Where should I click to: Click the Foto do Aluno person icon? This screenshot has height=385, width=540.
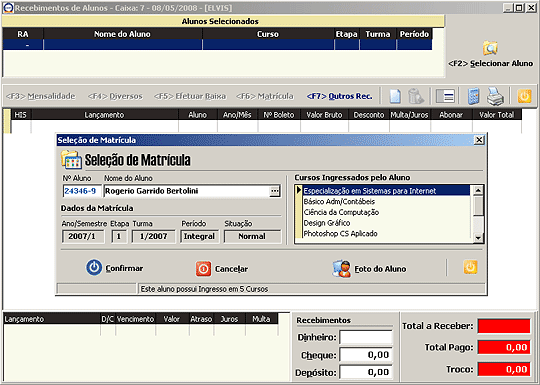click(341, 269)
